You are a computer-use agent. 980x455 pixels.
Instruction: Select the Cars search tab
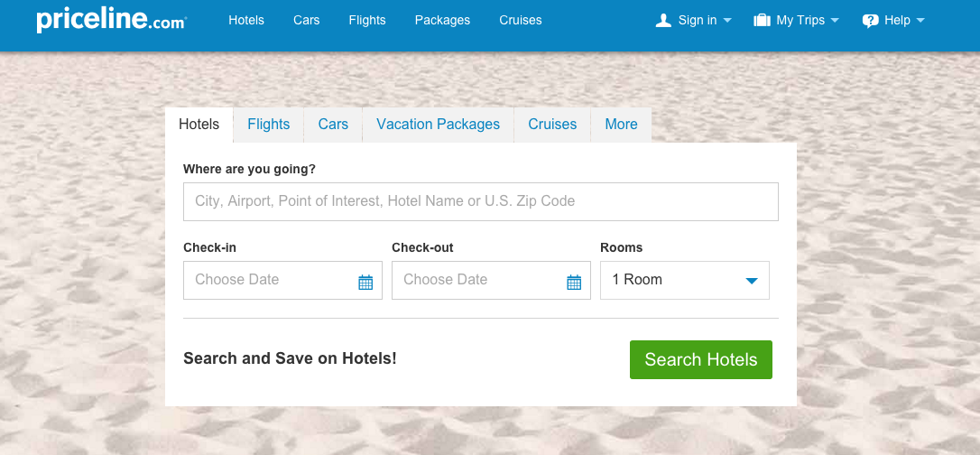pos(333,125)
